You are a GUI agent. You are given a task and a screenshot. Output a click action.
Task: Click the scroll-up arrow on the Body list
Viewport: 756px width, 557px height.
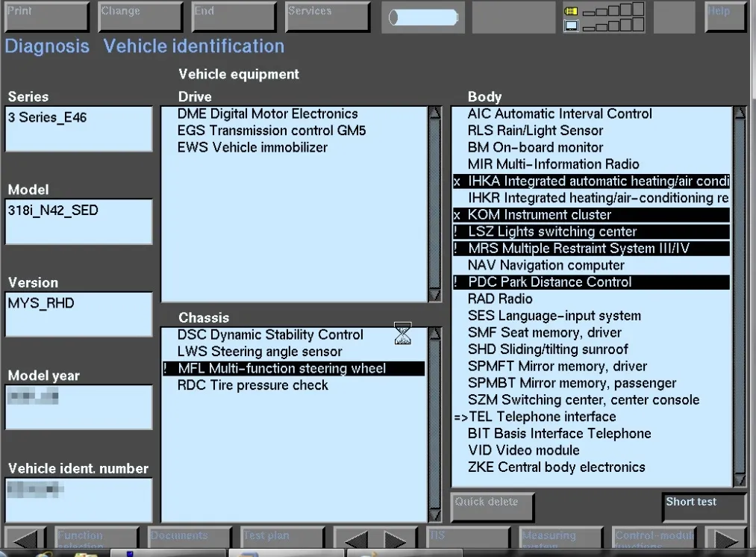coord(739,112)
